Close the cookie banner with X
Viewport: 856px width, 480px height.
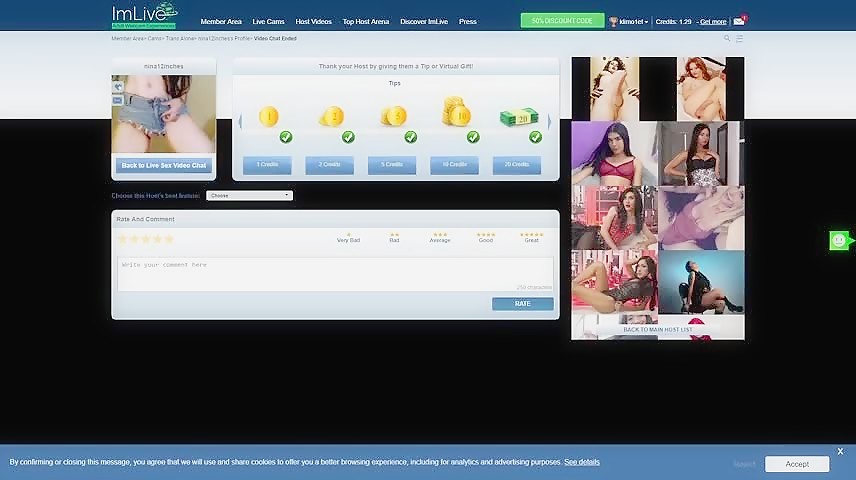pyautogui.click(x=840, y=451)
